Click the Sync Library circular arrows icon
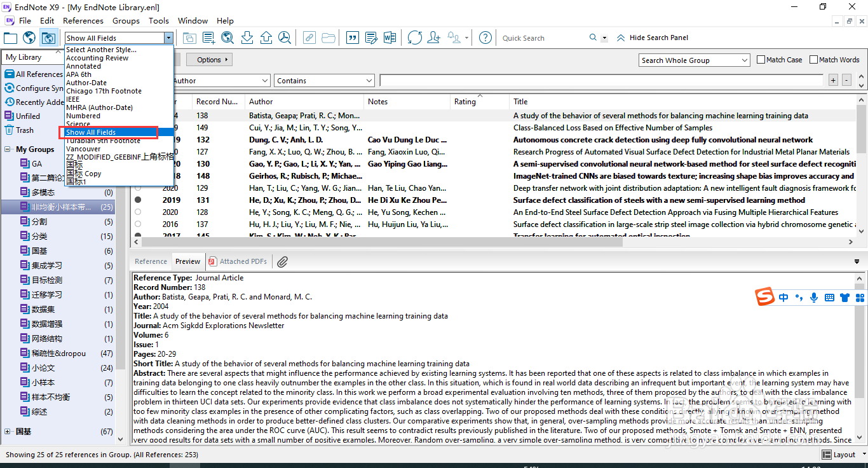 click(414, 38)
